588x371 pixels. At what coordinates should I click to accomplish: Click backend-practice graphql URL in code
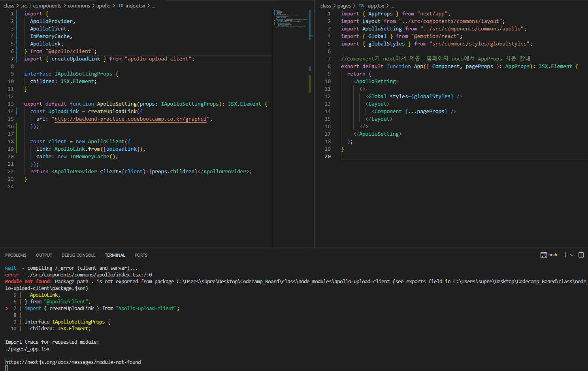click(130, 119)
